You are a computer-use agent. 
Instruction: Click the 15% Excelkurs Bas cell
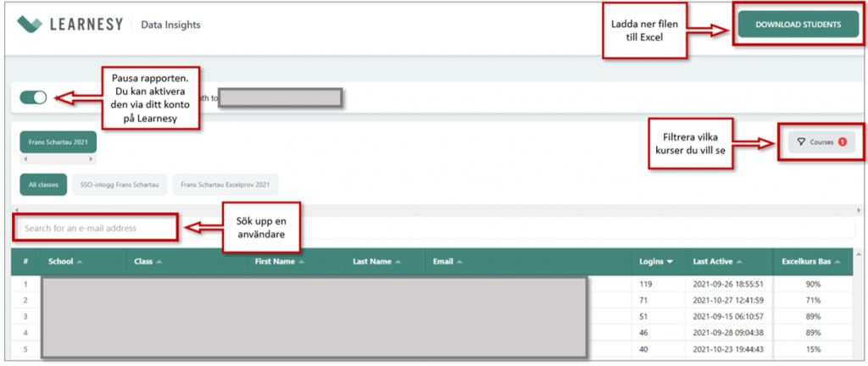(x=813, y=349)
